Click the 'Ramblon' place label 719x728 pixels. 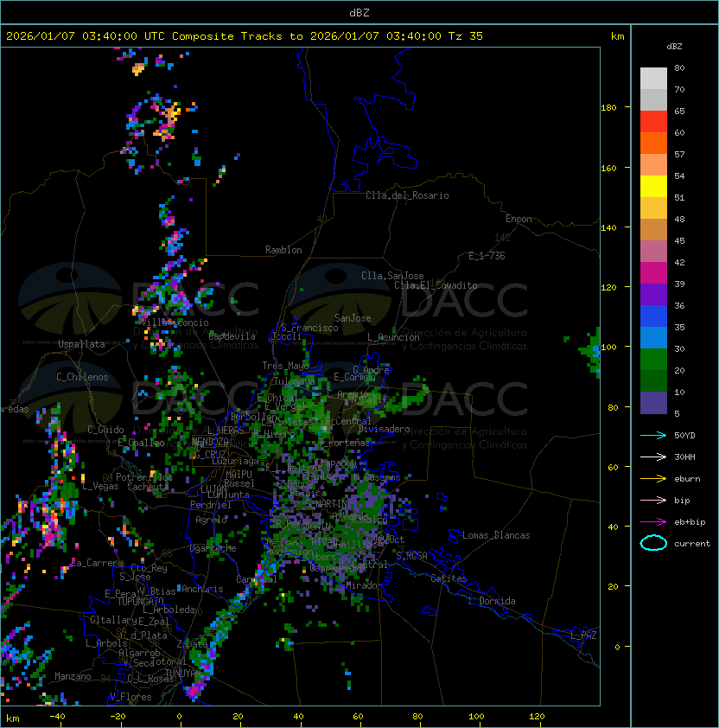pyautogui.click(x=283, y=250)
